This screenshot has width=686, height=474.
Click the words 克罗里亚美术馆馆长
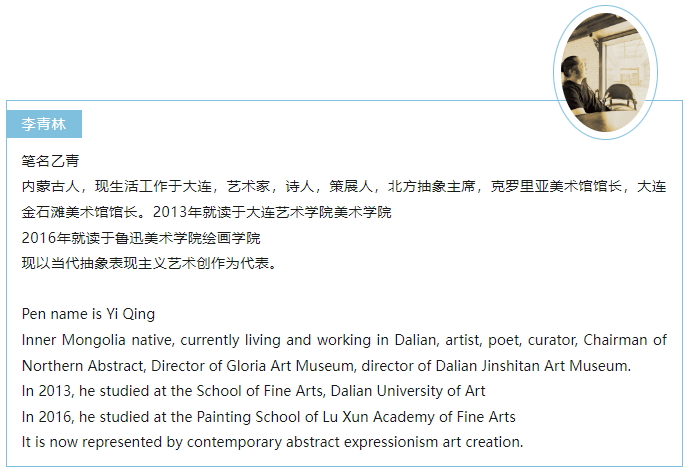(x=556, y=186)
